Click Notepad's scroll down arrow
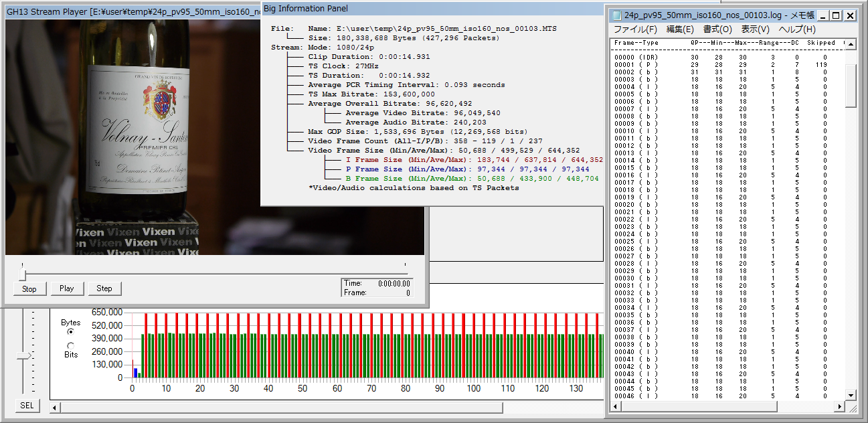The height and width of the screenshot is (423, 868). [851, 396]
